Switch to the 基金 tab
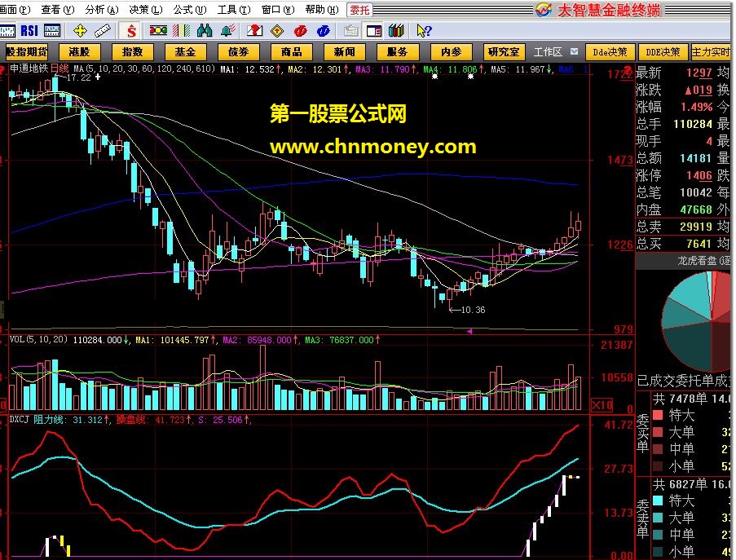This screenshot has width=736, height=560. pos(185,51)
